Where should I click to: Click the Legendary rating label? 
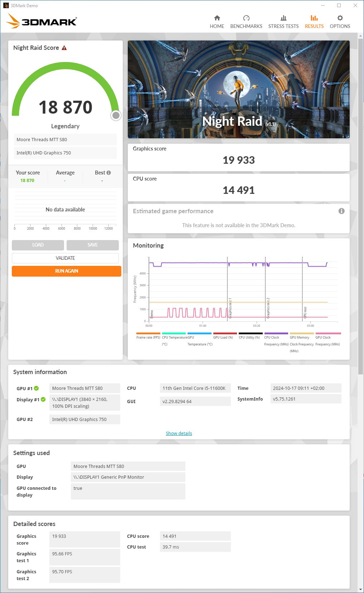pos(65,126)
